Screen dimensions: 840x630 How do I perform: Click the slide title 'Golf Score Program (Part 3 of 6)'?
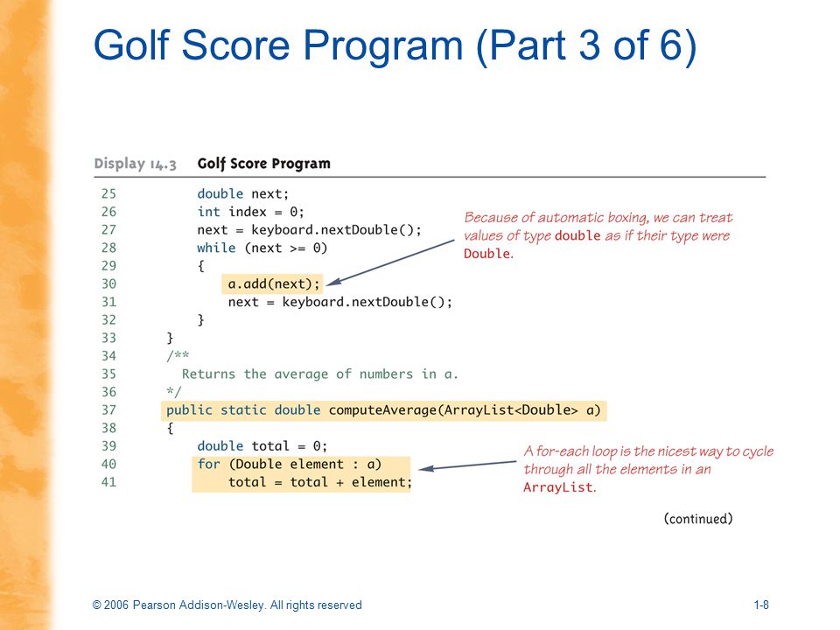pos(395,46)
